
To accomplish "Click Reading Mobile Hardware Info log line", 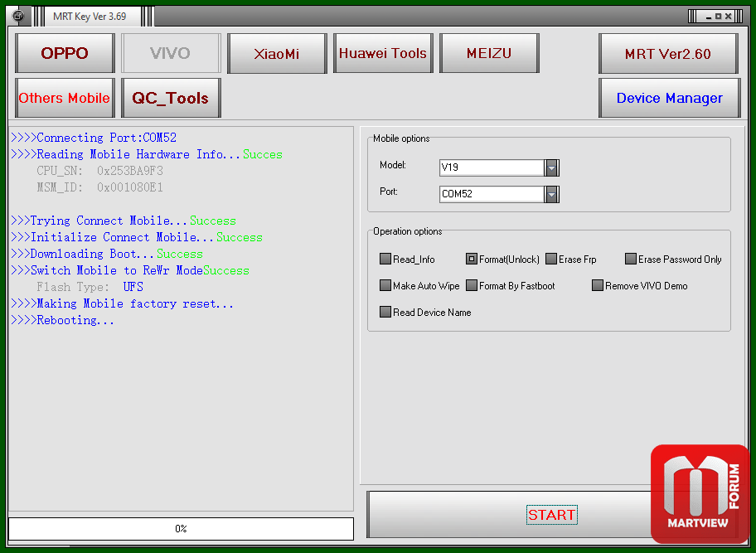I will click(147, 154).
